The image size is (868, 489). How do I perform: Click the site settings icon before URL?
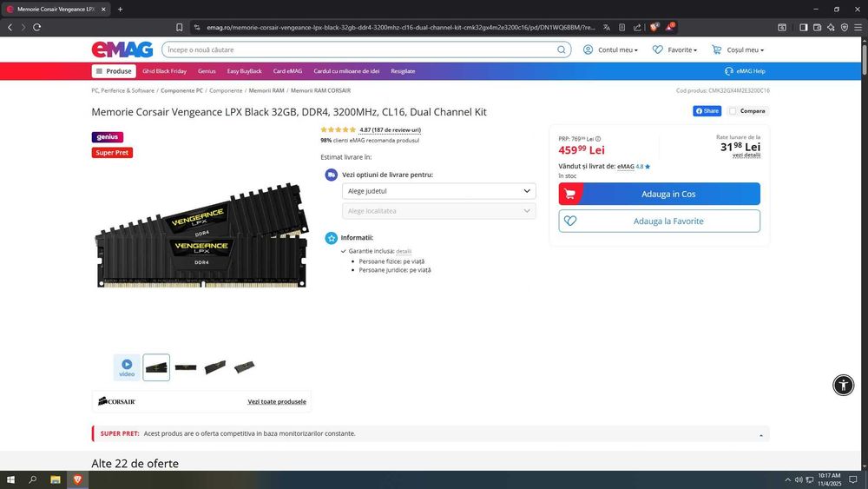(x=196, y=27)
